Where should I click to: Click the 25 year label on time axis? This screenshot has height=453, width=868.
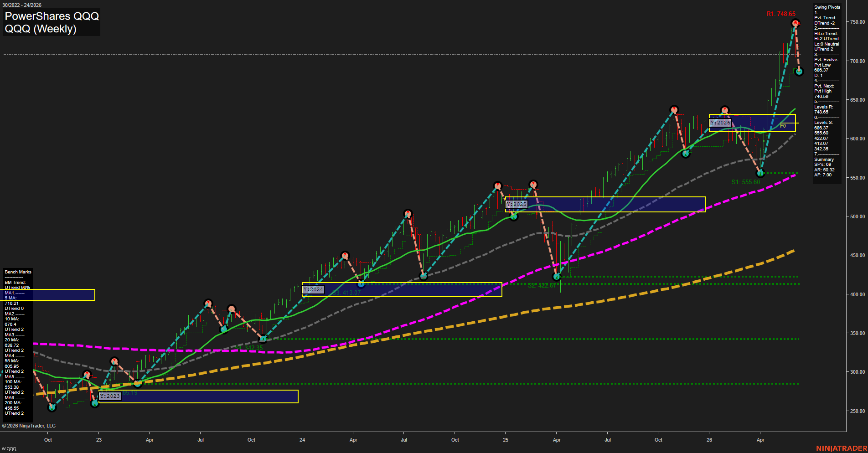(506, 440)
